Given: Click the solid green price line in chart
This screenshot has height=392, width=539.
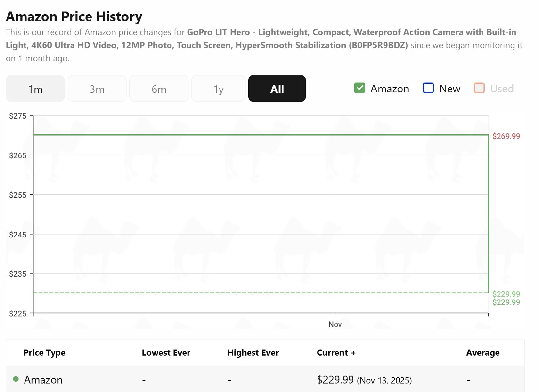Looking at the screenshot, I should (x=261, y=135).
